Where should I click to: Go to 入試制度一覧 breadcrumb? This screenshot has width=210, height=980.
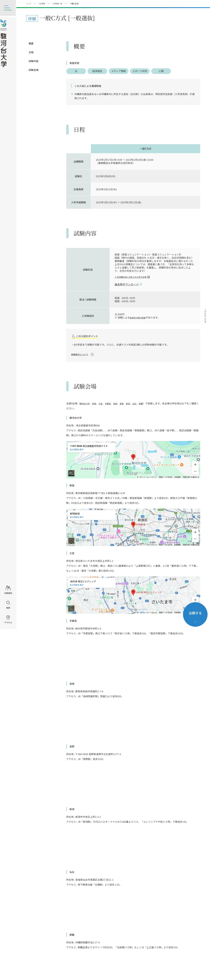[x=57, y=3]
